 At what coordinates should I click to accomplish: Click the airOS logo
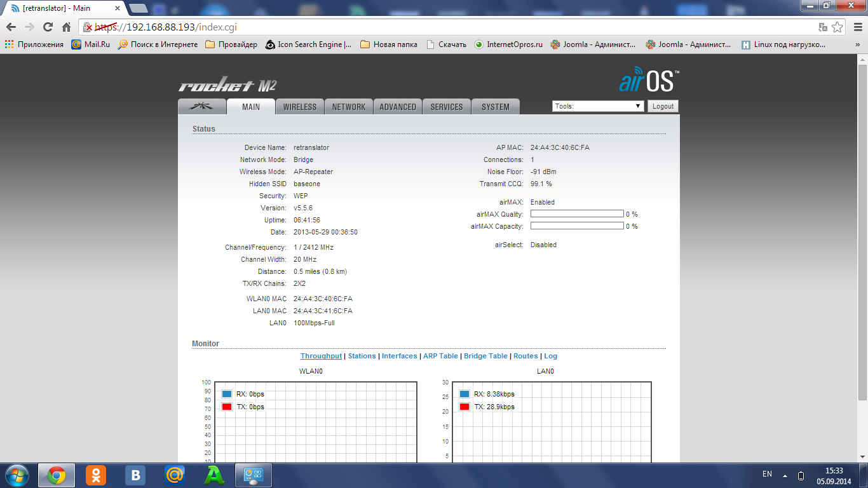coord(649,81)
